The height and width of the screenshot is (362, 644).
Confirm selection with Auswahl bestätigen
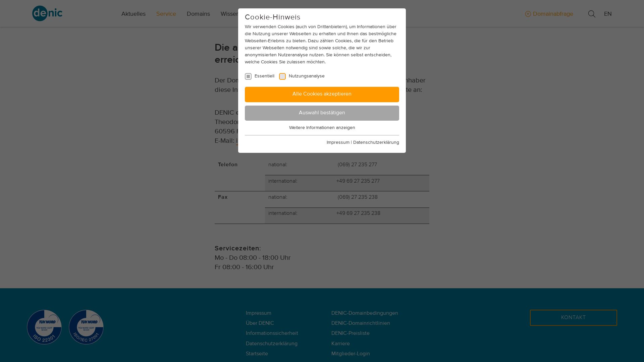[x=322, y=113]
